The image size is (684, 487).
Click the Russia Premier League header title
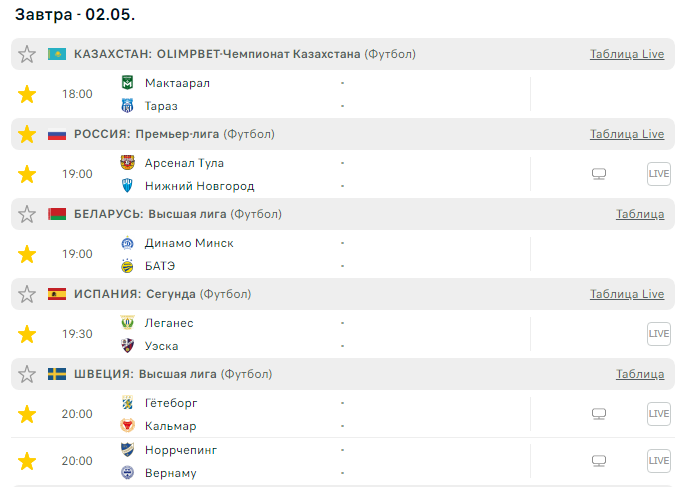point(174,134)
